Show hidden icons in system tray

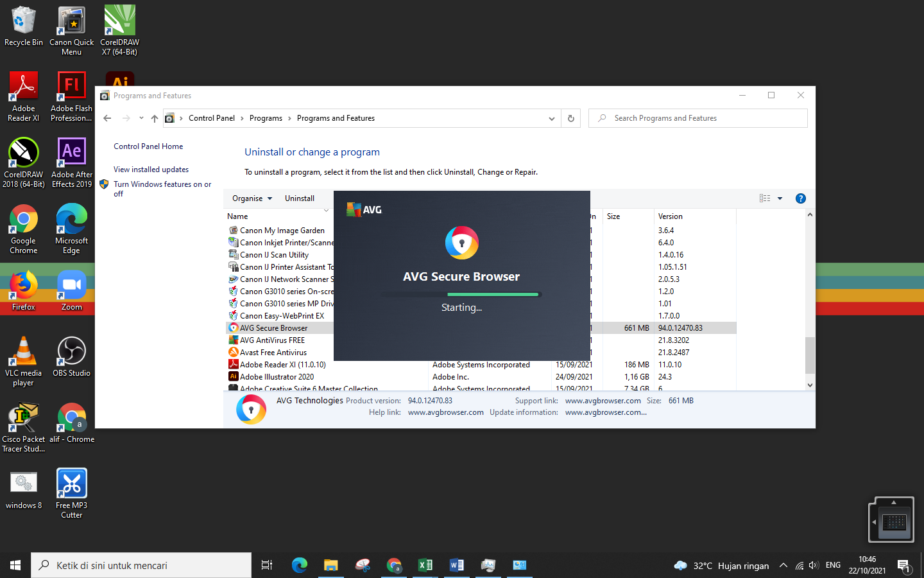pyautogui.click(x=783, y=566)
